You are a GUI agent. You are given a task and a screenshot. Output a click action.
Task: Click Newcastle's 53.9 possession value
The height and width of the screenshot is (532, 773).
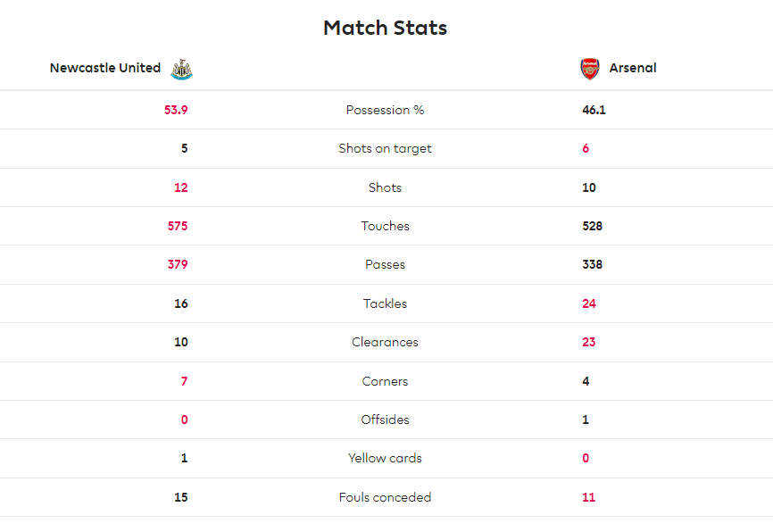pos(176,110)
